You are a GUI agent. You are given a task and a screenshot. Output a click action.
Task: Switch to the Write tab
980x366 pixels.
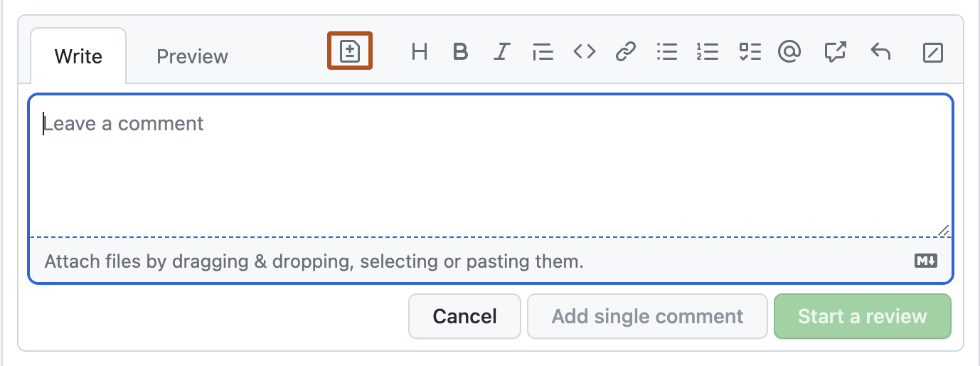click(78, 56)
